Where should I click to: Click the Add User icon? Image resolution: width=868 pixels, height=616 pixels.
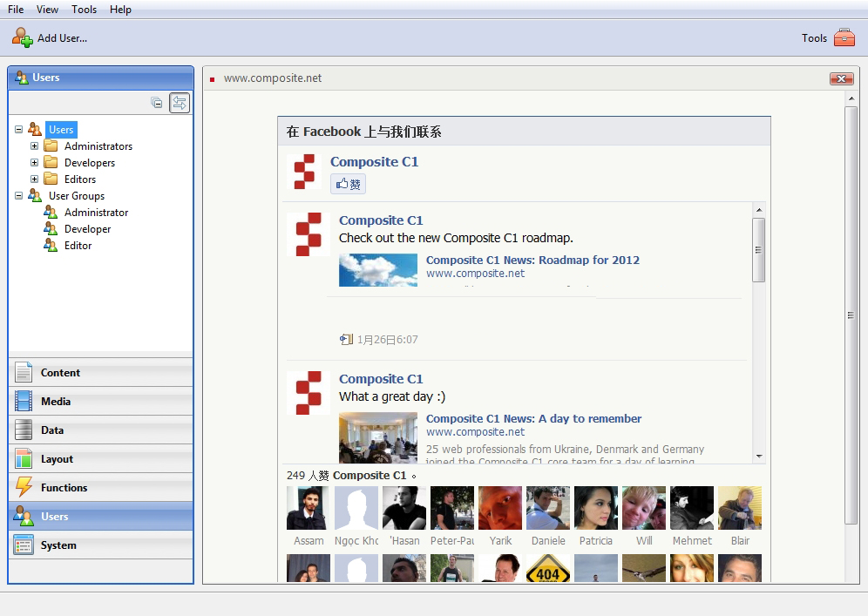[23, 37]
